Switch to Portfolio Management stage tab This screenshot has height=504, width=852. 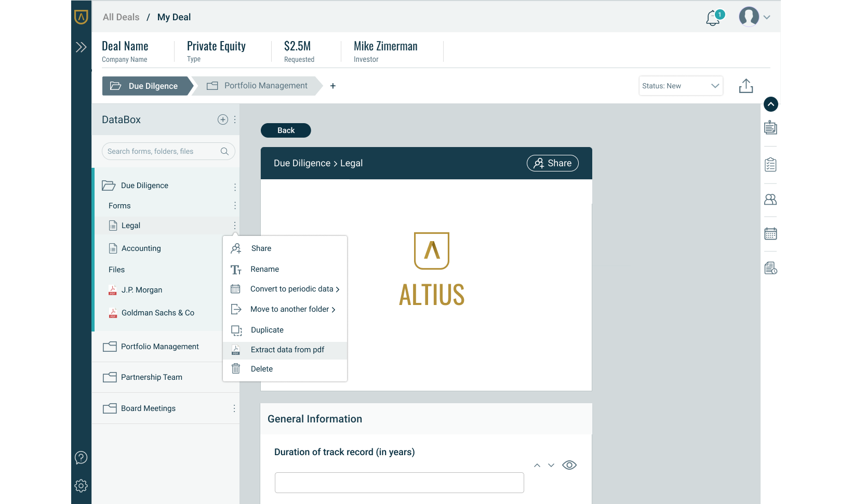(258, 86)
